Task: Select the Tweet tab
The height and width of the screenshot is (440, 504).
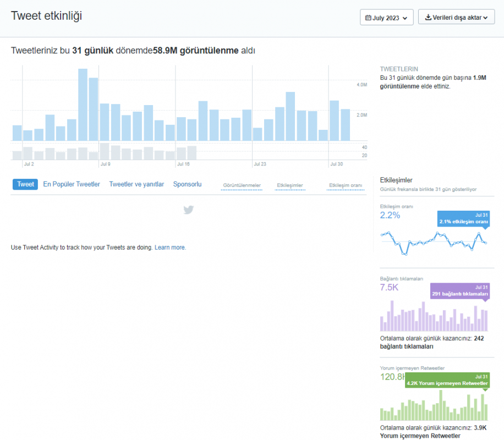Action: (x=25, y=184)
